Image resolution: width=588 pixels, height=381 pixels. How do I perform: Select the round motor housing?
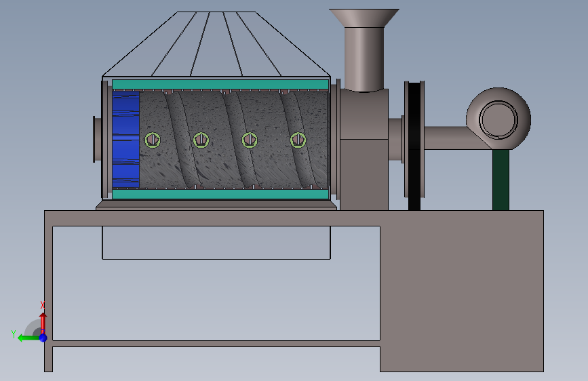498,119
